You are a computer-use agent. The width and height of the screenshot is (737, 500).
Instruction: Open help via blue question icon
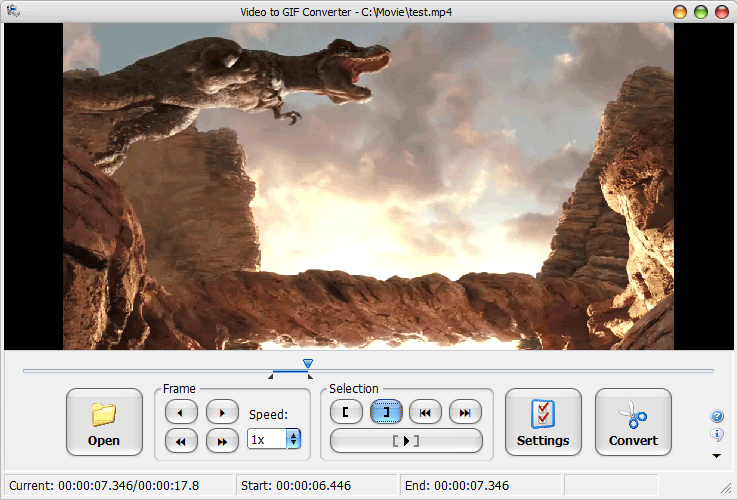pos(717,416)
